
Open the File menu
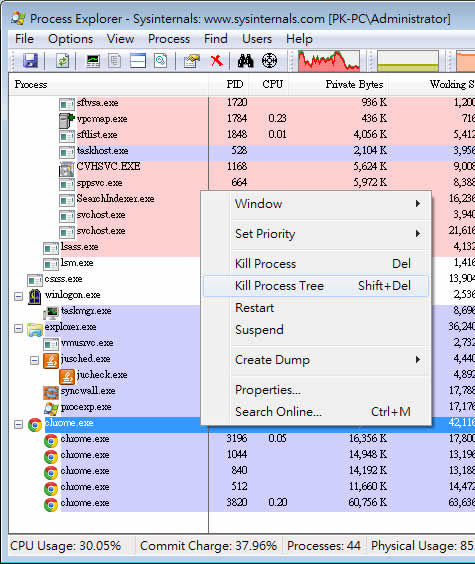point(24,39)
